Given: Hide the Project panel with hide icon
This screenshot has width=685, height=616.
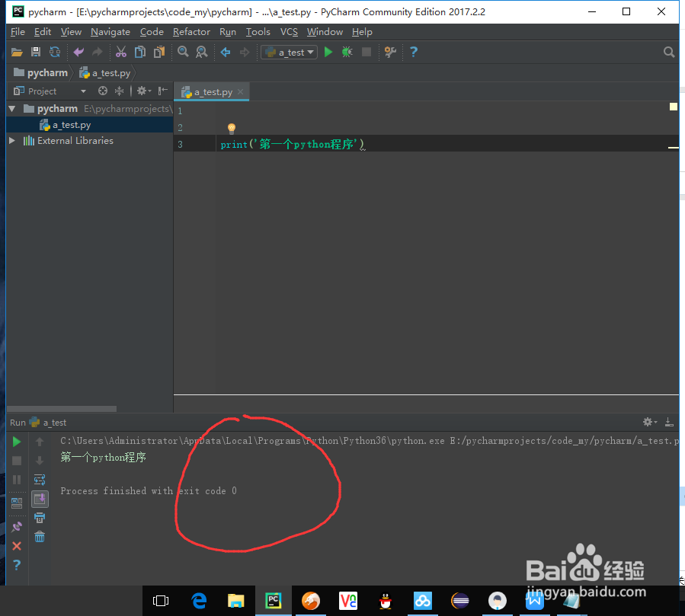Looking at the screenshot, I should click(162, 91).
